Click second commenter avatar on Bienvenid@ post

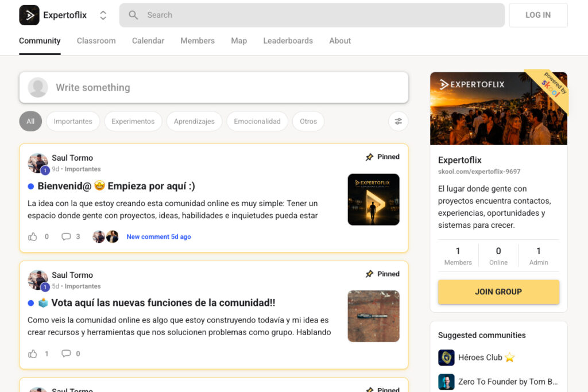tap(113, 237)
